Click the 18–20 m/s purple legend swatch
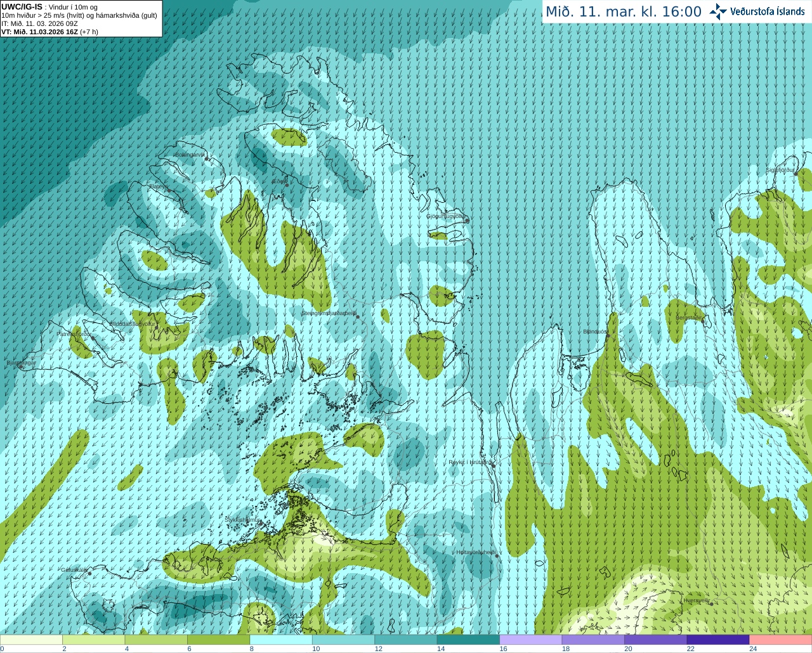This screenshot has width=812, height=653. coord(593,640)
